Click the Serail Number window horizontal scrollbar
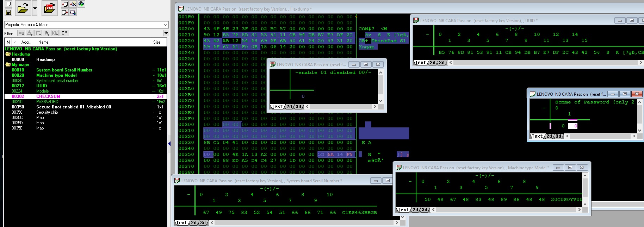The width and height of the screenshot is (644, 227). click(x=304, y=223)
